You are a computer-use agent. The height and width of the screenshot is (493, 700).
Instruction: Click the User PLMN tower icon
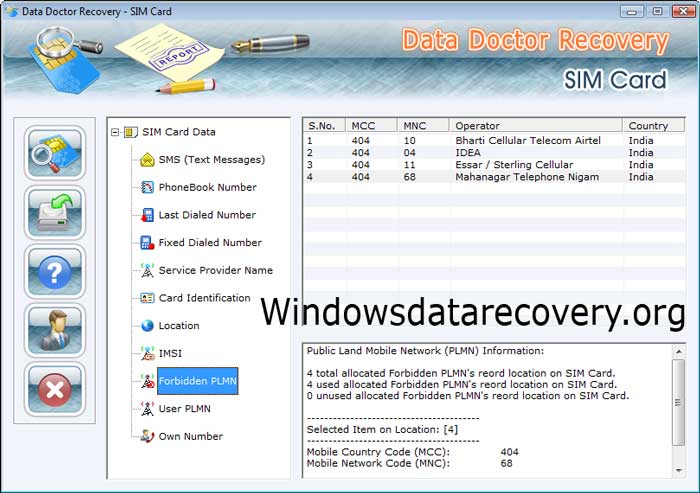tap(147, 409)
